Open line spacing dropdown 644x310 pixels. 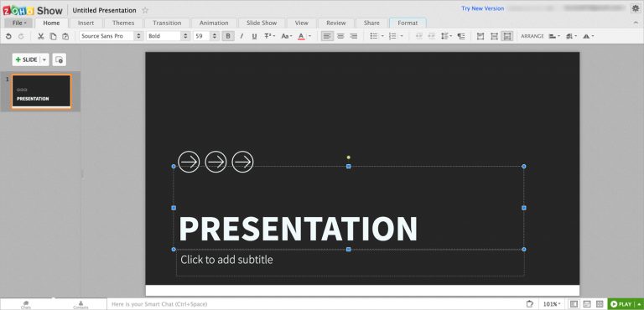(446, 36)
